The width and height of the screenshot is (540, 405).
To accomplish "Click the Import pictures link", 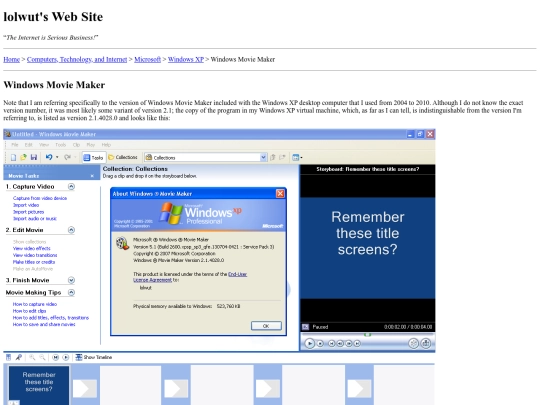I will click(x=29, y=212).
